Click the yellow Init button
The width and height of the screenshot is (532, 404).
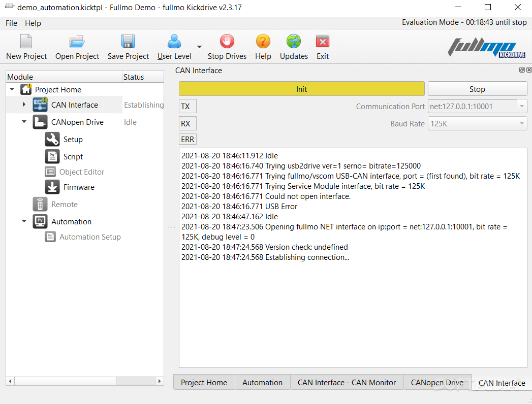(x=302, y=89)
